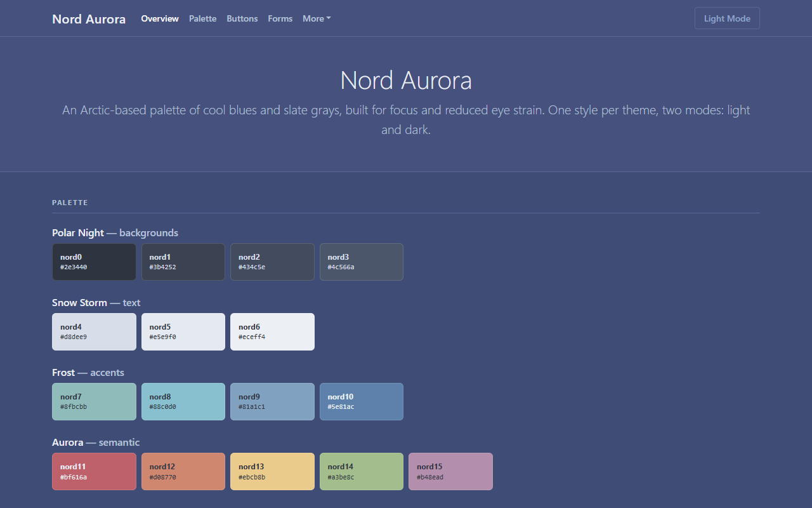Click the nord8 #88c0d0 swatch

click(183, 401)
